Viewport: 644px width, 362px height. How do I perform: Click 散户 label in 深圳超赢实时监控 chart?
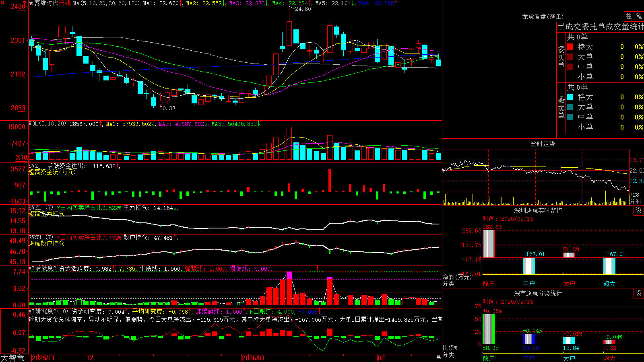point(489,284)
